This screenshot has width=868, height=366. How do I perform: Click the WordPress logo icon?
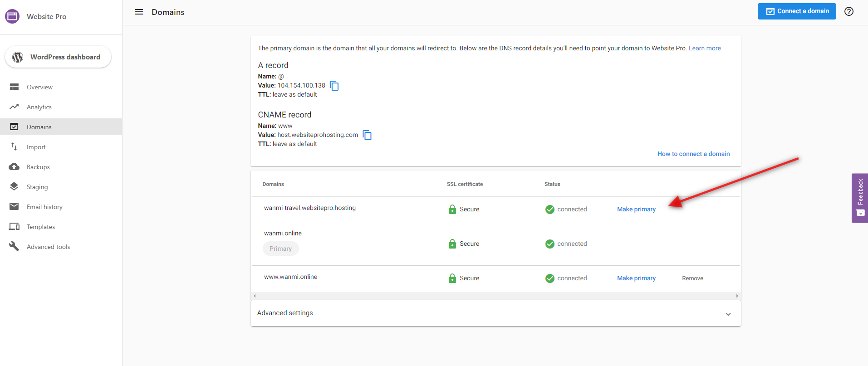tap(18, 57)
